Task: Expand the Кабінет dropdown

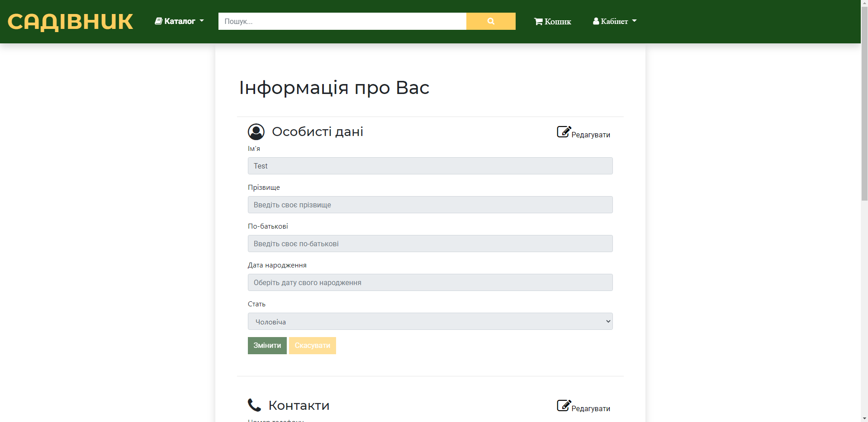Action: [x=634, y=21]
